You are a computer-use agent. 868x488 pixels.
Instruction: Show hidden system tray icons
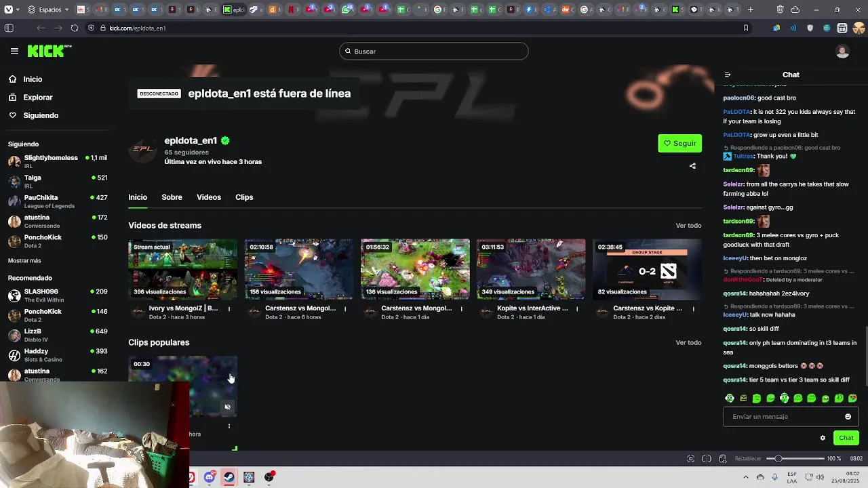click(x=745, y=477)
